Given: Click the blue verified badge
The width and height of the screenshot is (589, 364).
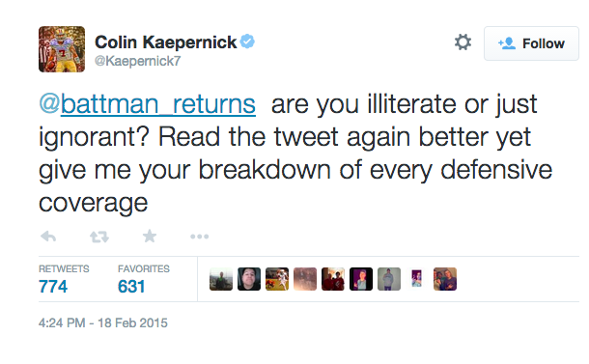Looking at the screenshot, I should (247, 42).
